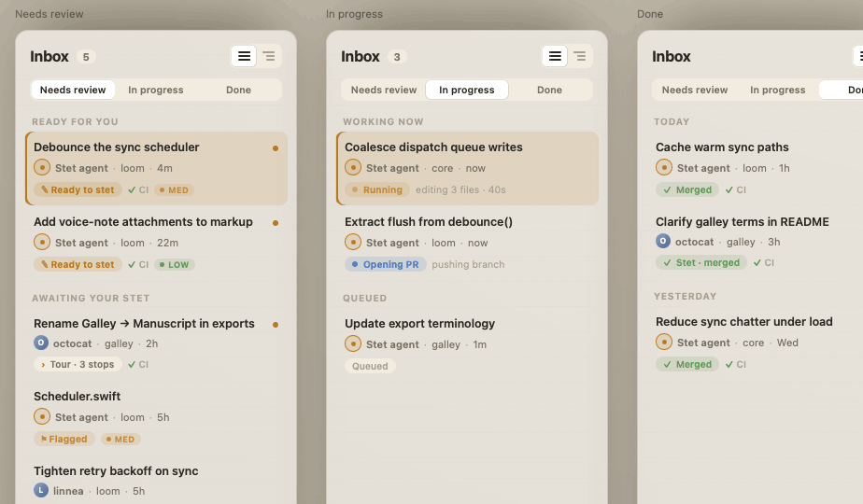Image resolution: width=863 pixels, height=504 pixels.
Task: Click Ready to stet badge on voice-note card
Action: [78, 265]
